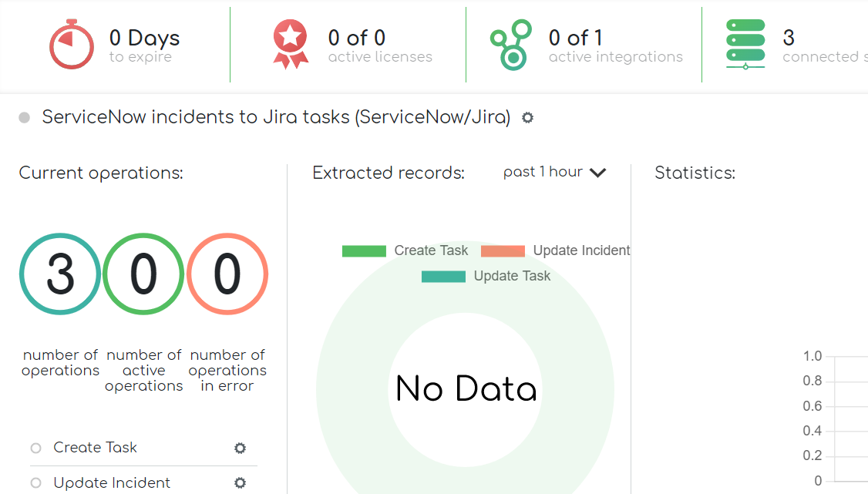Open settings gear next to integration title
The width and height of the screenshot is (868, 494).
527,118
